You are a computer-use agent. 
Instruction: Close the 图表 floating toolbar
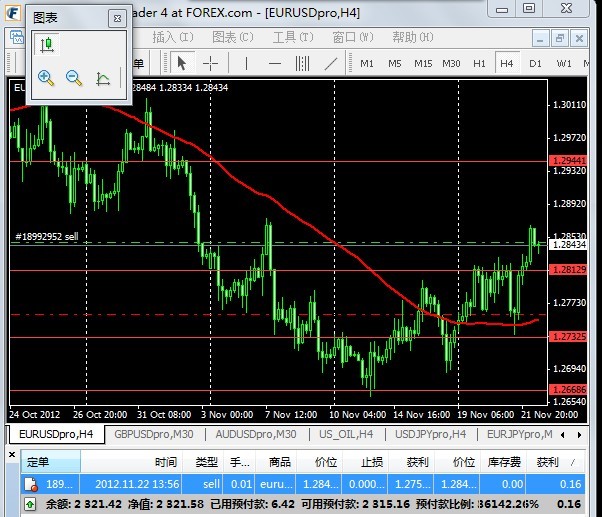tap(117, 18)
